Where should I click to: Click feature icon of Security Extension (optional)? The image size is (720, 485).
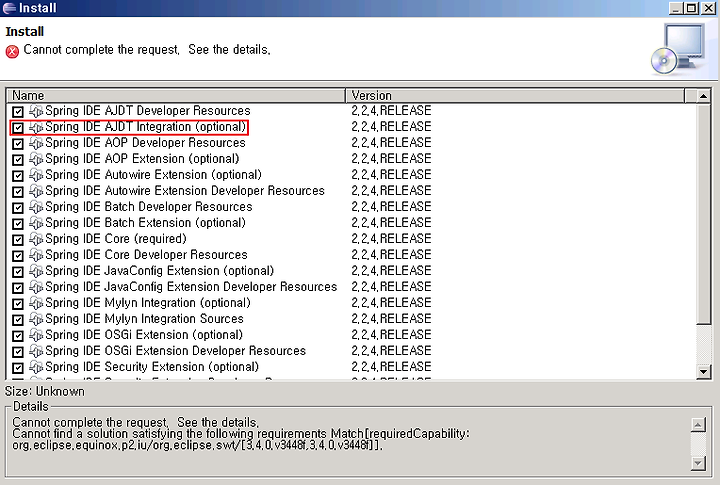tap(36, 367)
